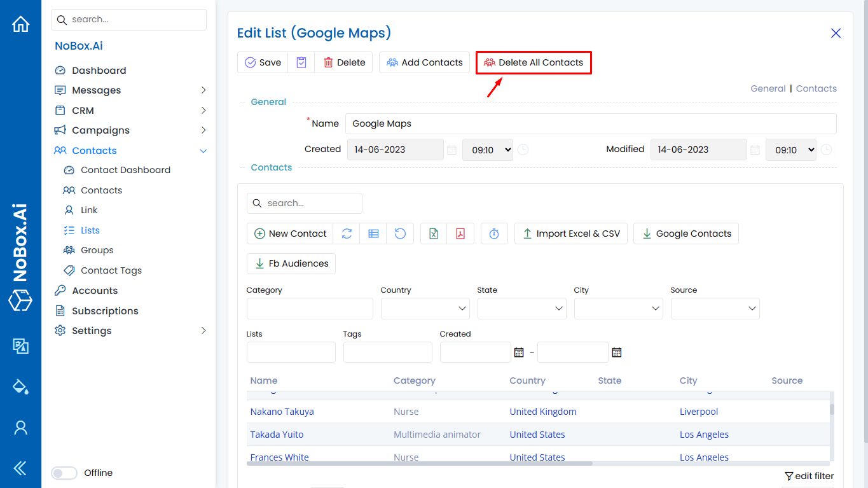Click edit filter at bottom right
The image size is (868, 488).
tap(808, 475)
